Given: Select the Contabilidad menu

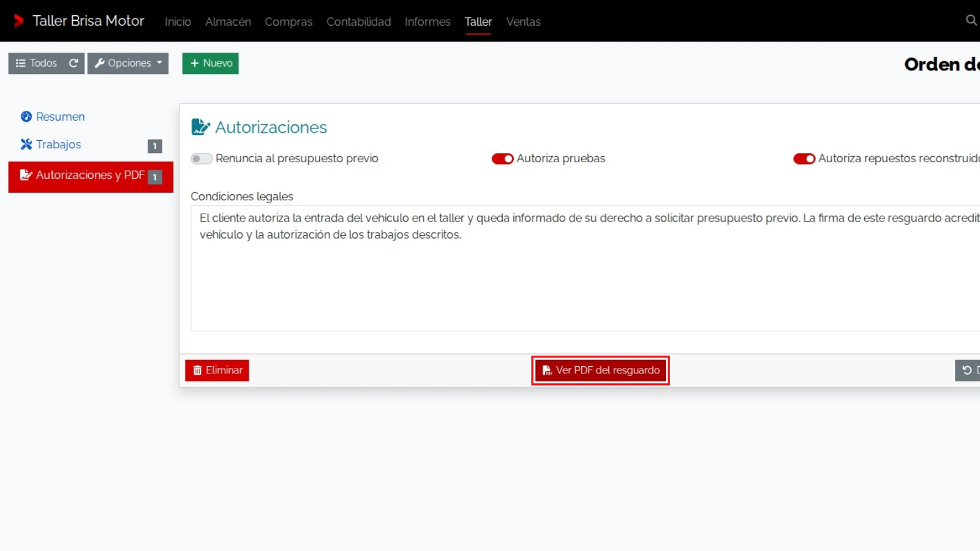Looking at the screenshot, I should coord(358,21).
